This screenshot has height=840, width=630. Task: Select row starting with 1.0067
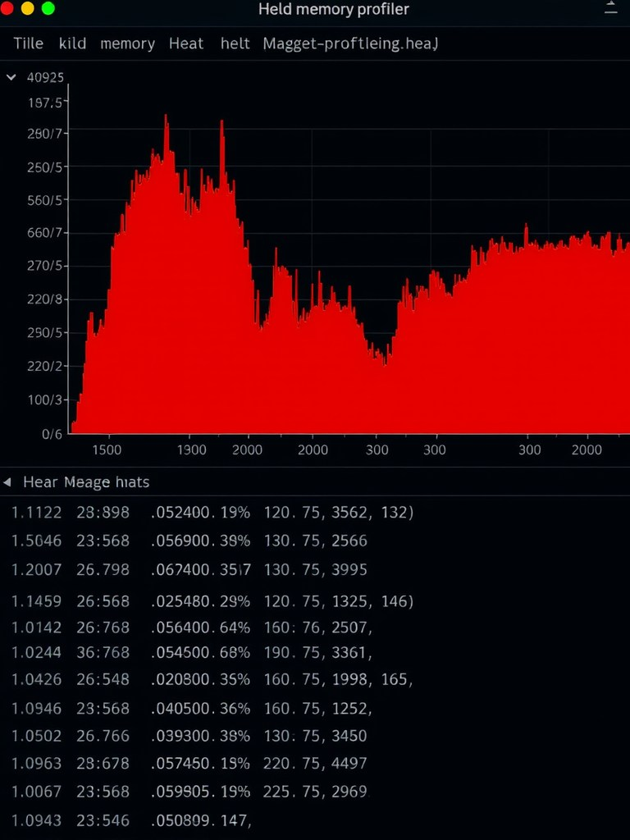(x=190, y=792)
